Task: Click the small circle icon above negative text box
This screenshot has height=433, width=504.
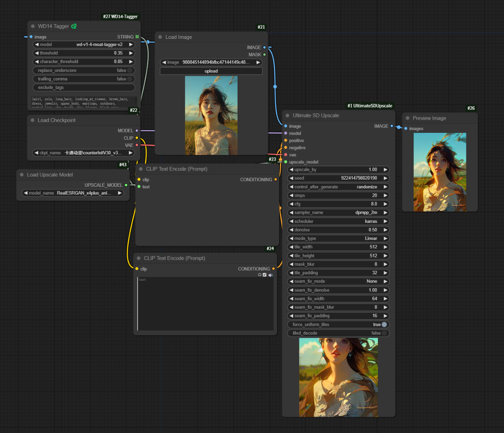Action: pos(260,275)
